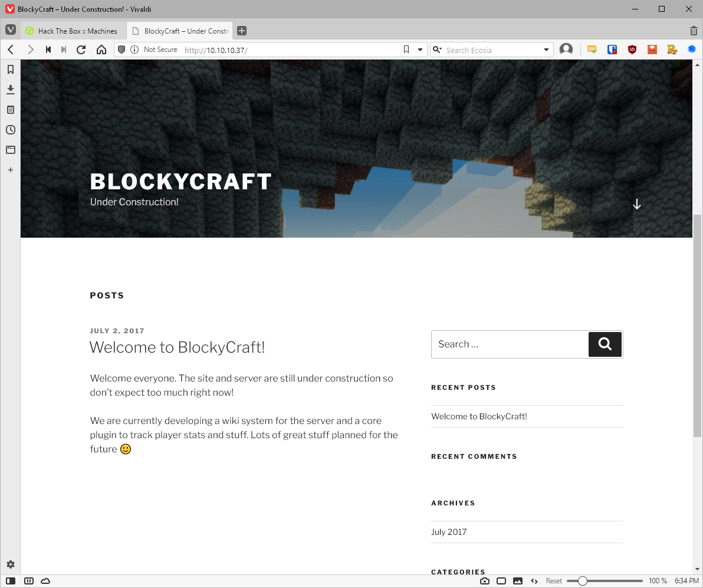
Task: Open the Nuke cookies extension
Action: 652,50
